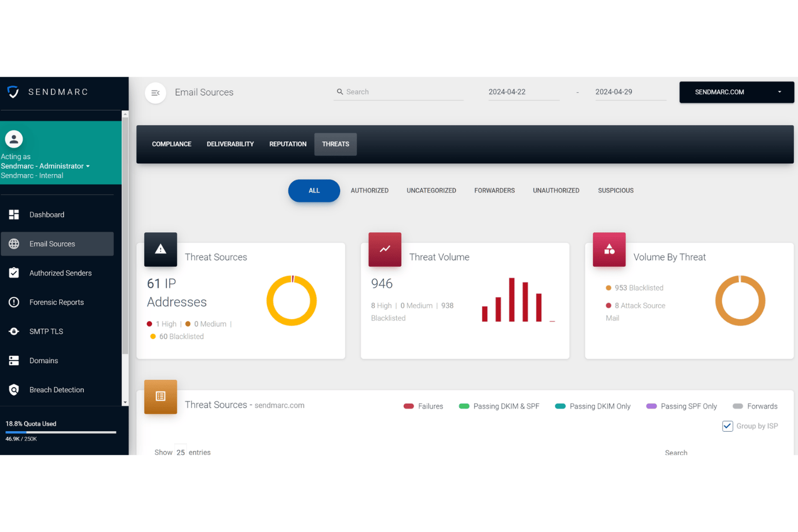
Task: Switch to the Reputation tab
Action: (x=288, y=144)
